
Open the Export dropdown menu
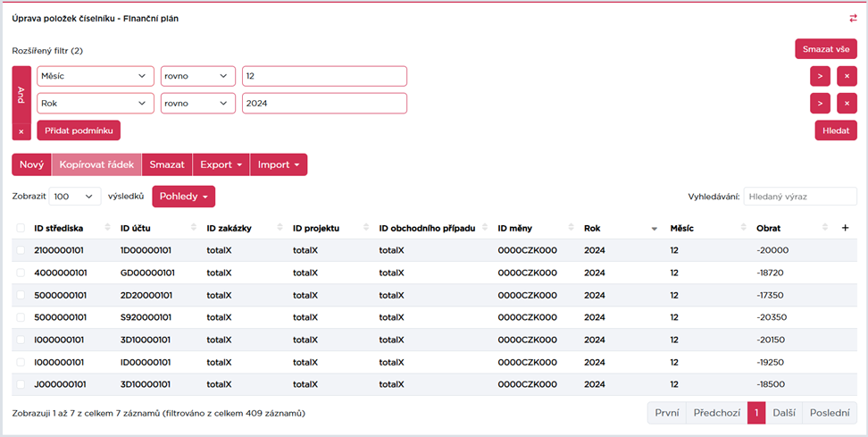(221, 164)
